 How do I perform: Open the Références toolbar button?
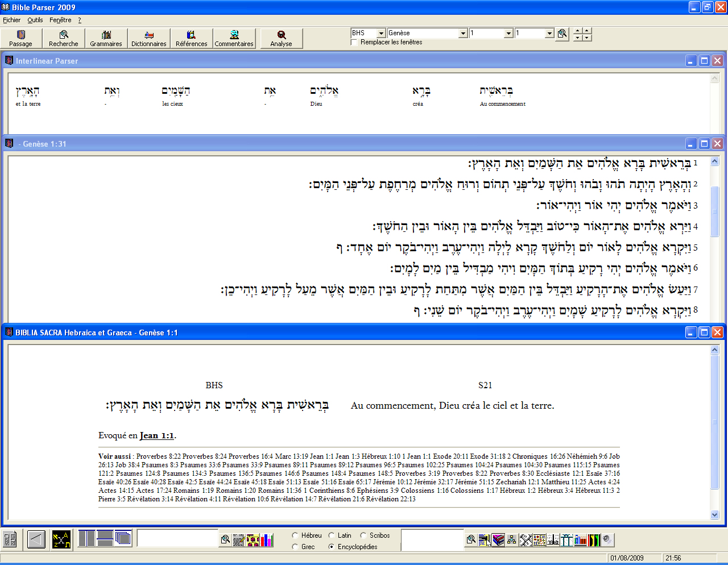click(x=192, y=39)
